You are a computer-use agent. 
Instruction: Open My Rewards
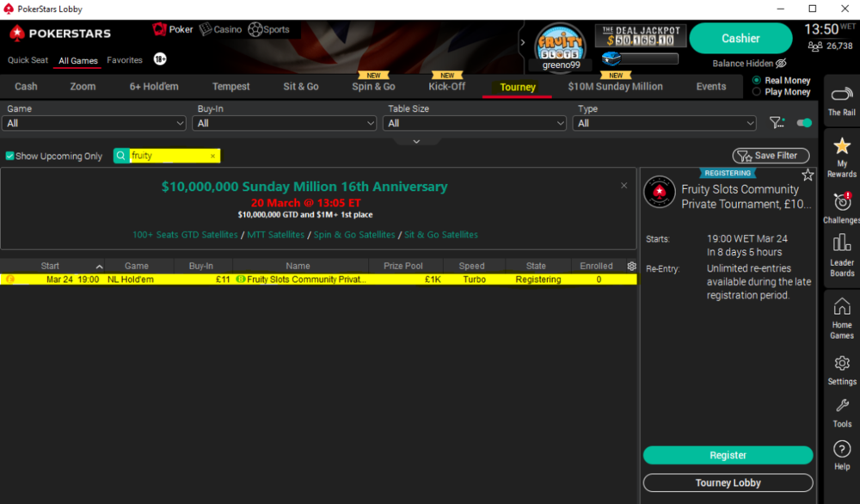coord(841,155)
